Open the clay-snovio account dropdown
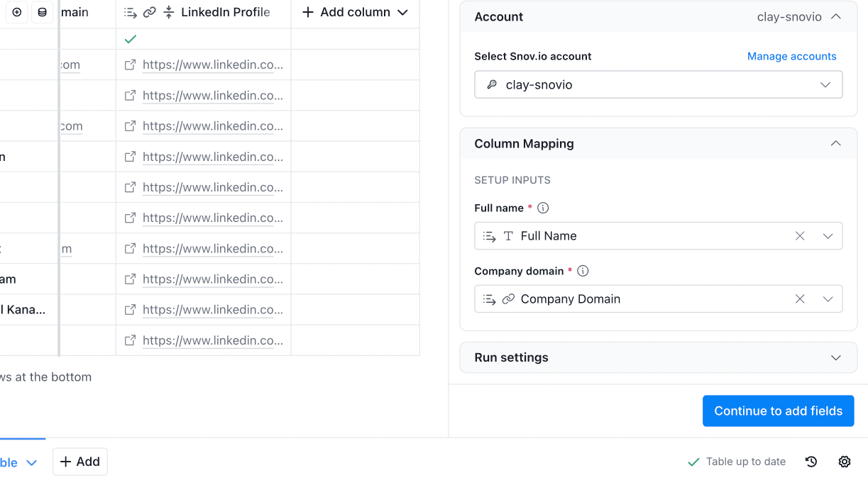This screenshot has width=868, height=485. (x=658, y=84)
